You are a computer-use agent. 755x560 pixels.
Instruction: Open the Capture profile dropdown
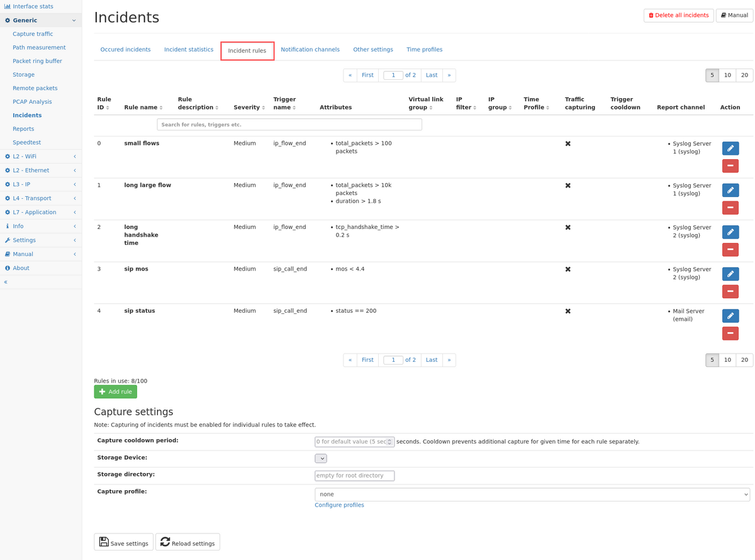(532, 495)
